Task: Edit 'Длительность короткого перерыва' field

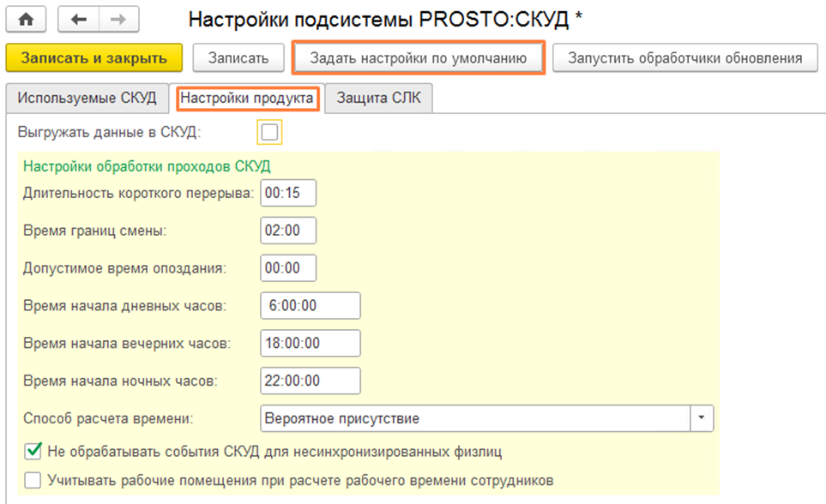Action: coord(287,194)
